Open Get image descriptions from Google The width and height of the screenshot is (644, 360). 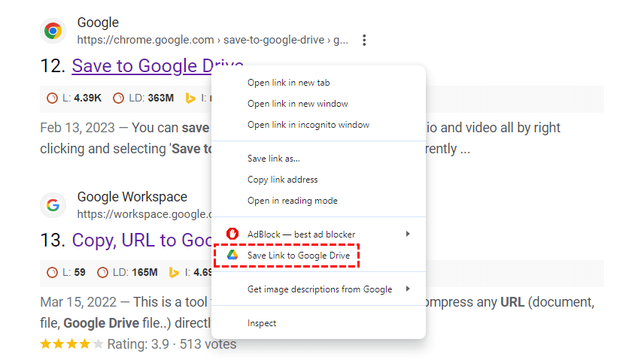tap(318, 289)
